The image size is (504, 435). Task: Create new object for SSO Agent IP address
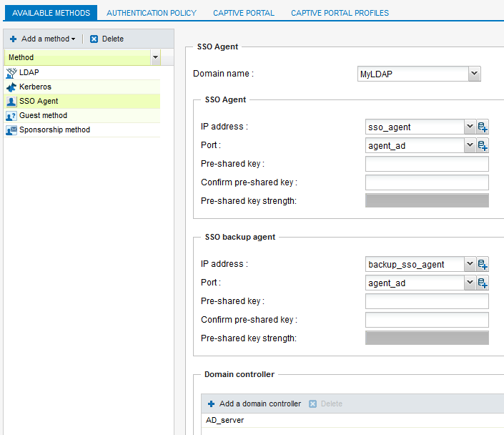pyautogui.click(x=483, y=127)
